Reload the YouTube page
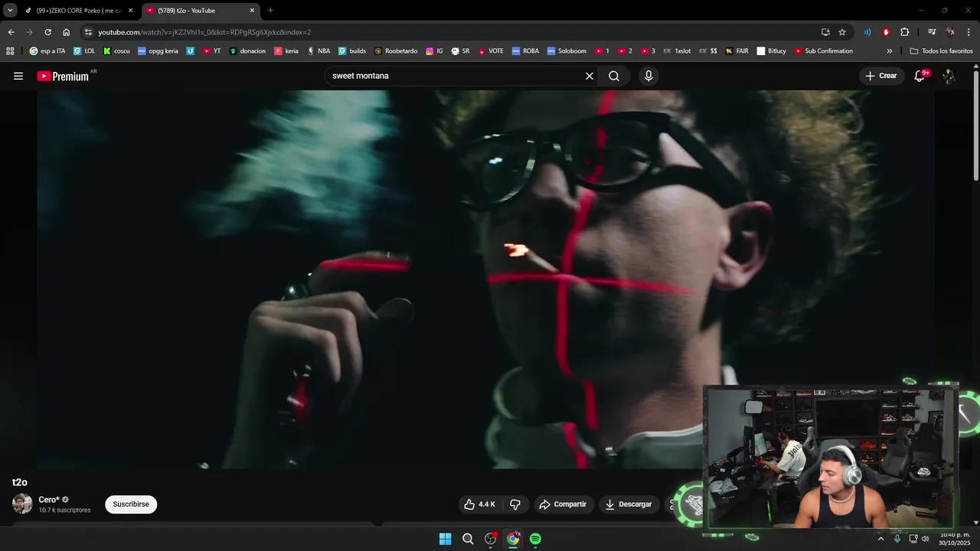This screenshot has width=980, height=551. point(47,32)
